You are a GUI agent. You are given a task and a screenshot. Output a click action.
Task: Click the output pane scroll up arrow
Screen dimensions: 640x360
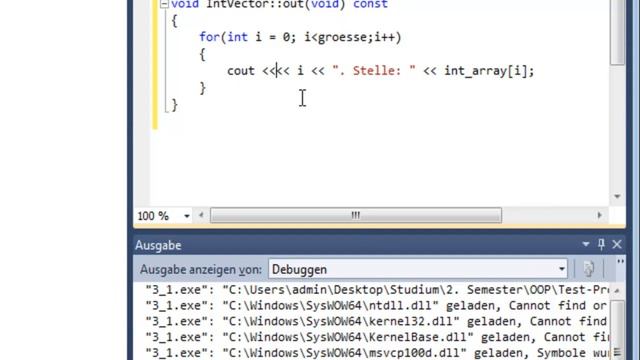617,291
